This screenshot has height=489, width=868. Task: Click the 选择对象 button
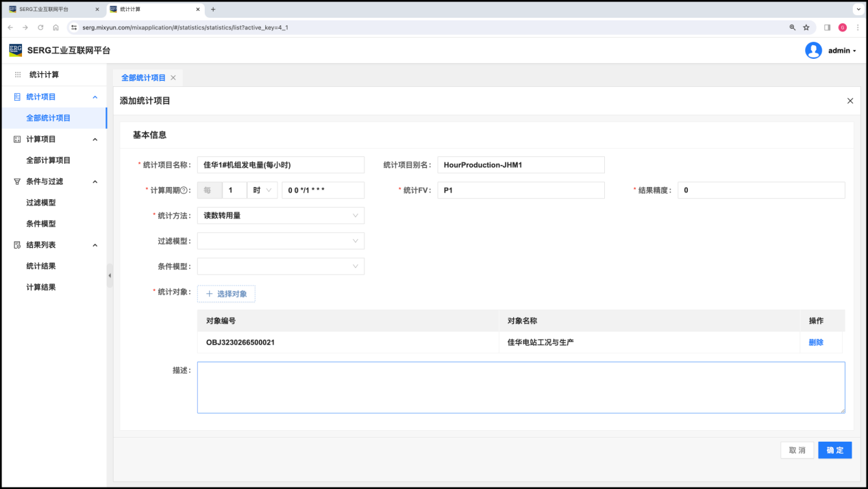coord(226,294)
